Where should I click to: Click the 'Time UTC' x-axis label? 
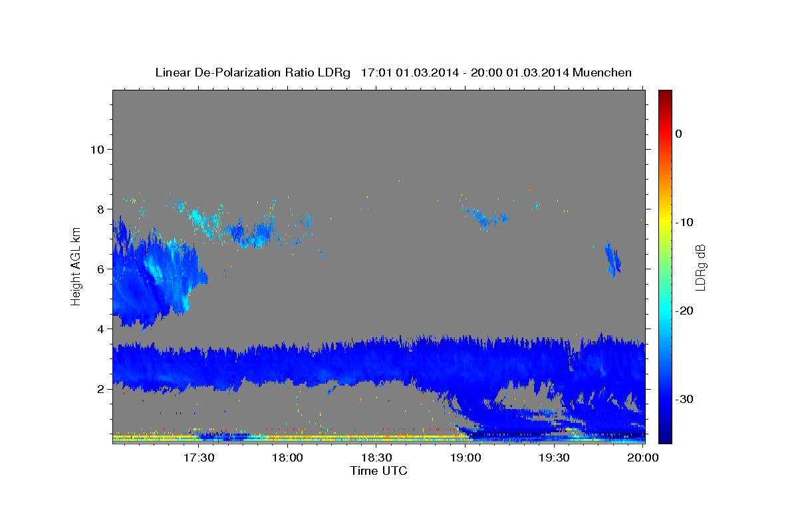379,471
